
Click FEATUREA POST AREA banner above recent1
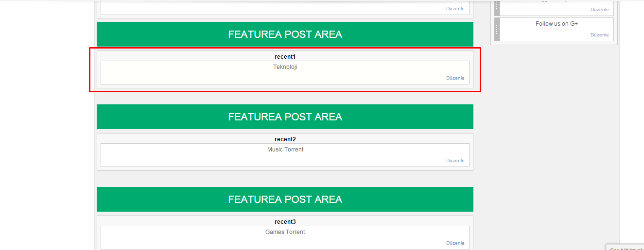(285, 34)
